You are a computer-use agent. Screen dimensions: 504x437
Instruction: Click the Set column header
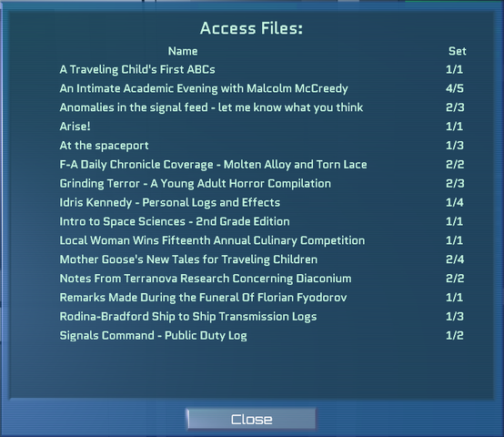pos(457,51)
